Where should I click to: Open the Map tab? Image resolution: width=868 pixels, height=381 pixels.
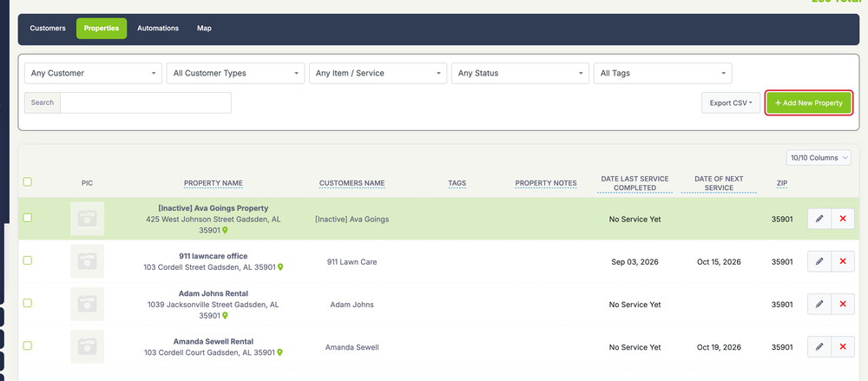[204, 29]
